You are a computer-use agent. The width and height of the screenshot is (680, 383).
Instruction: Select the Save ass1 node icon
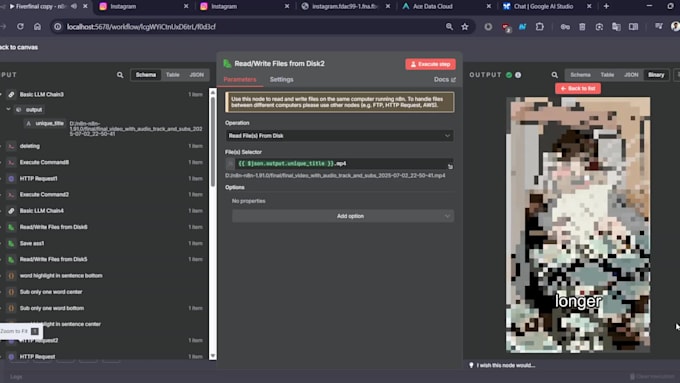(11, 243)
